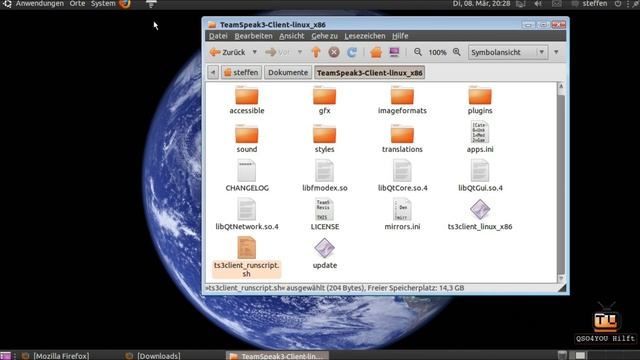Viewport: 640px width, 360px height.
Task: Click the date and time clock
Action: point(481,4)
